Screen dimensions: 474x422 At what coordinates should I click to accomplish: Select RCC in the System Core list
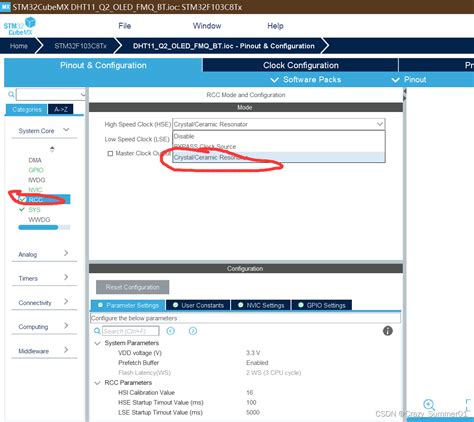(35, 200)
